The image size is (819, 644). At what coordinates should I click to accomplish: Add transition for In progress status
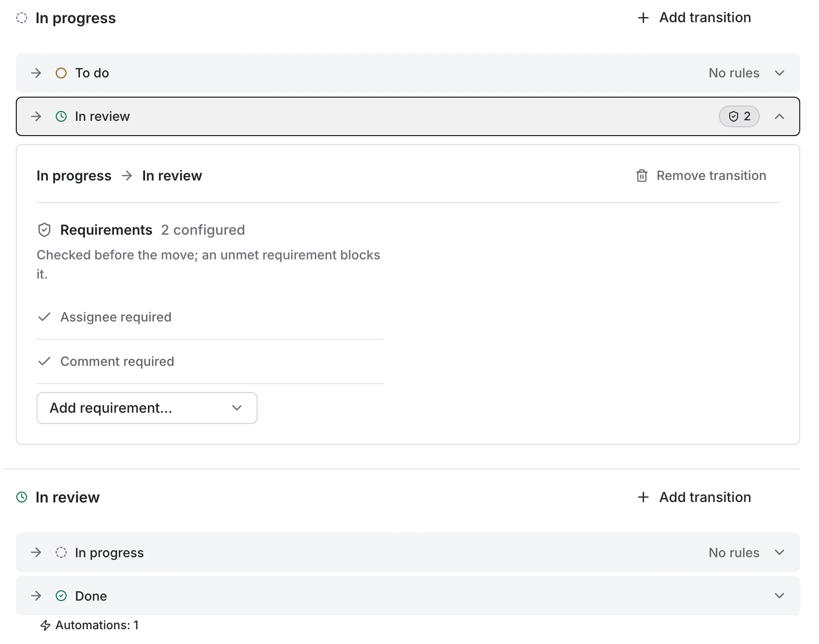click(695, 18)
